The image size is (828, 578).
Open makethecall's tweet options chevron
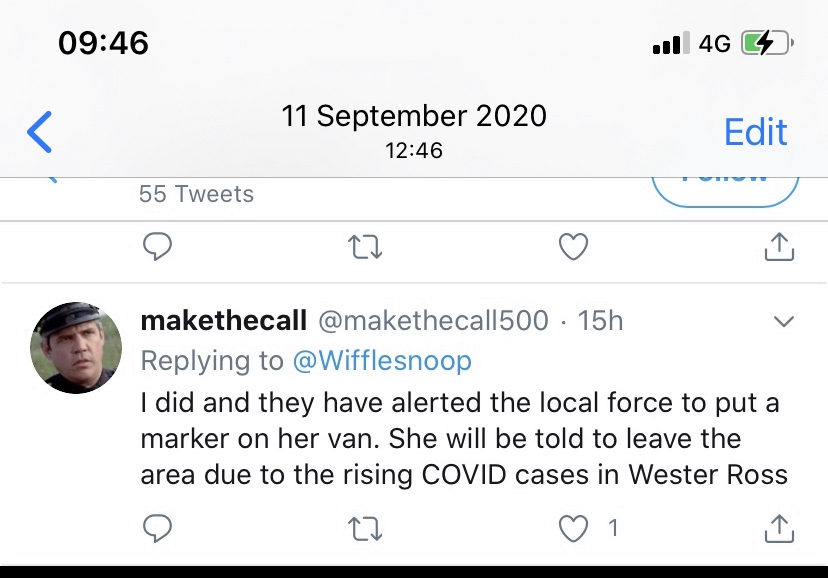[785, 322]
